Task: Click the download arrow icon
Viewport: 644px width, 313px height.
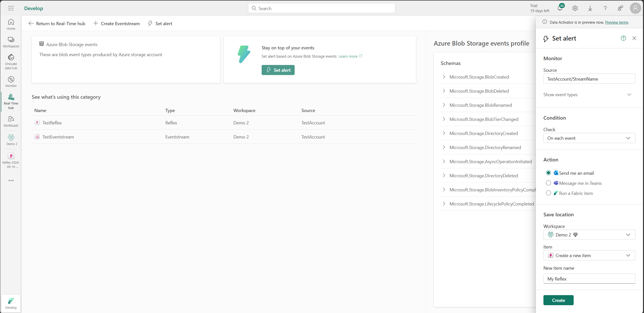Action: click(x=590, y=8)
